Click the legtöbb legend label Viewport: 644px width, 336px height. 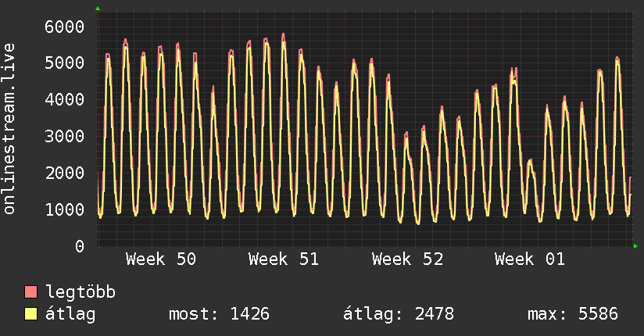81,293
